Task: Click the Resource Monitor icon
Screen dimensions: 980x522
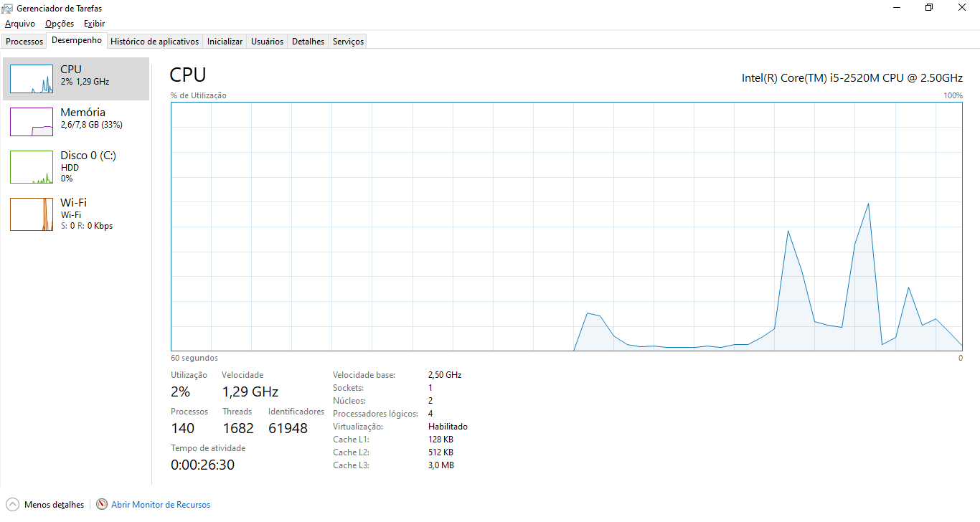Action: [102, 505]
